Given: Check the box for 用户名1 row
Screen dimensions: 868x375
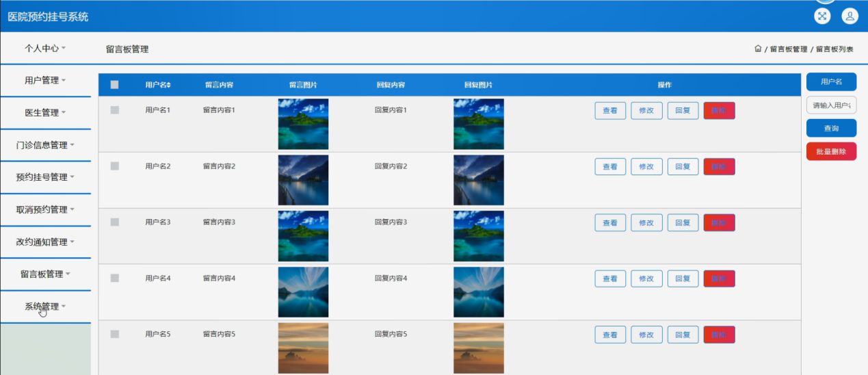Looking at the screenshot, I should (x=114, y=110).
